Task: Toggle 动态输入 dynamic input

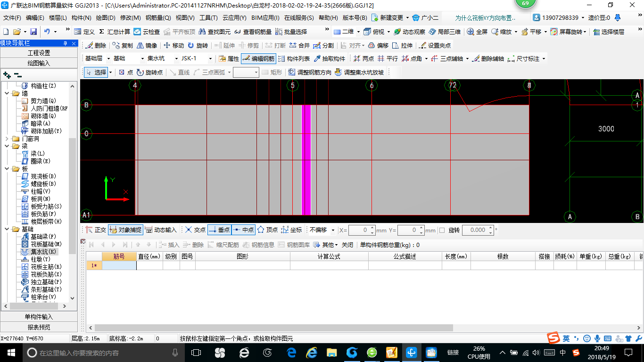Action: pyautogui.click(x=161, y=230)
